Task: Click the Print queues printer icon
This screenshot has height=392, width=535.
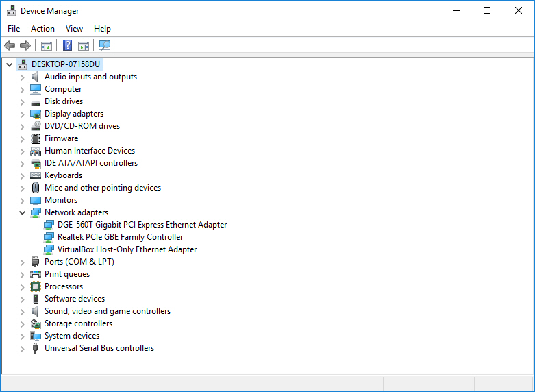Action: 36,274
